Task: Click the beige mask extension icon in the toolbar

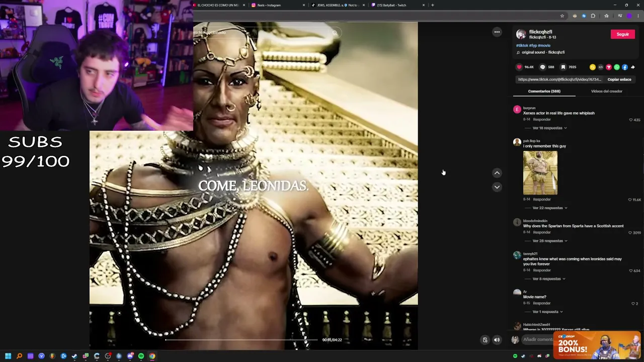Action: point(575,16)
